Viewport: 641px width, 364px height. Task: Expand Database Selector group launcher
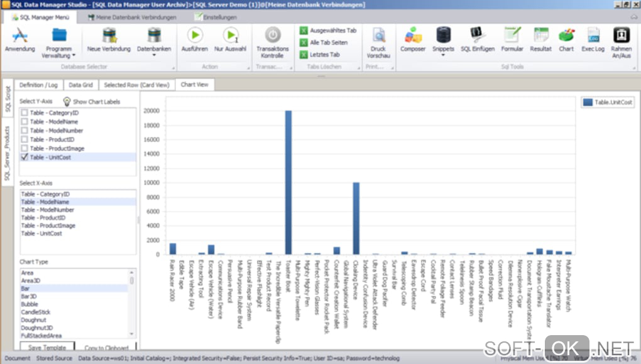(x=173, y=68)
